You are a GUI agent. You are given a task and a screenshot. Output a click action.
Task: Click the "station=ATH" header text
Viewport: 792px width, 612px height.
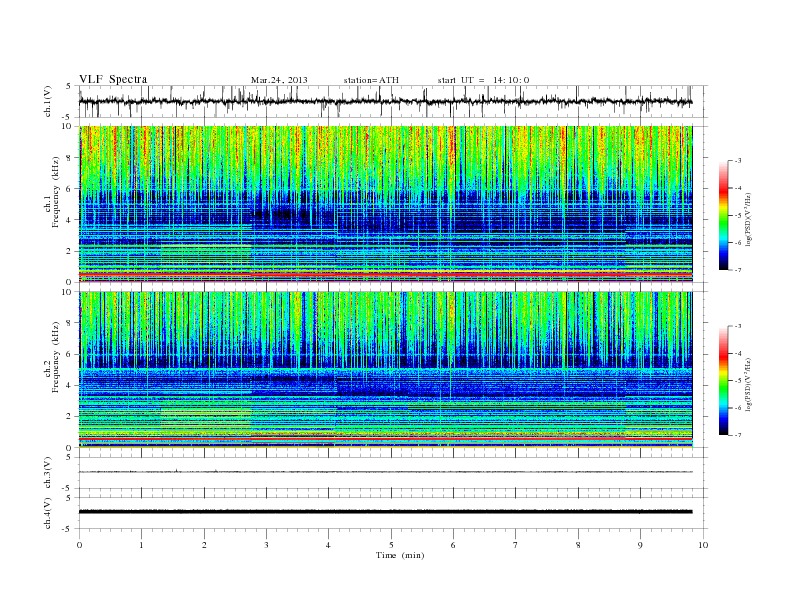(371, 80)
